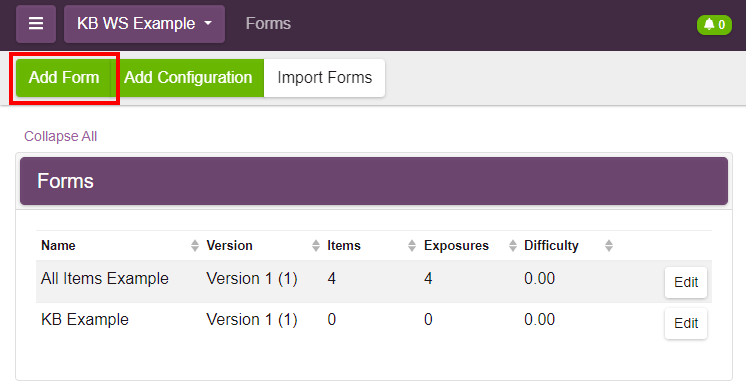This screenshot has width=746, height=383.
Task: Click Difficulty 0.00 in KB Example row
Action: [540, 320]
